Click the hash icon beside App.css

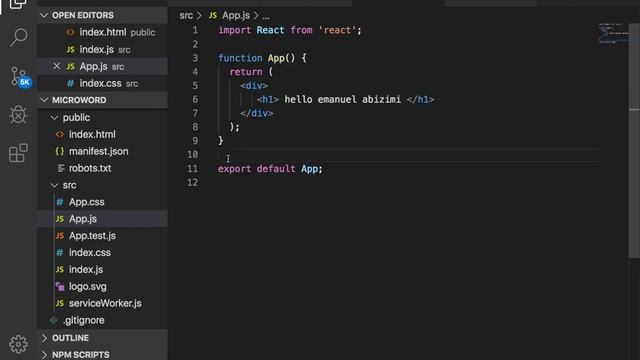point(60,202)
